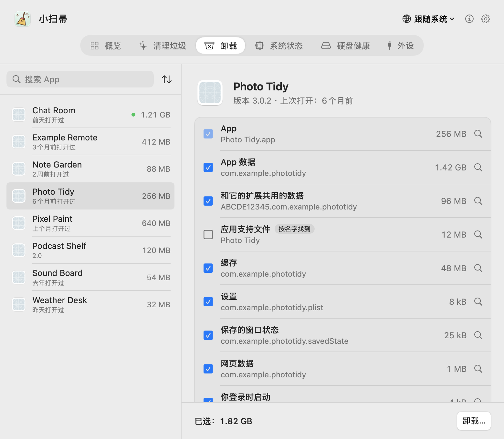The width and height of the screenshot is (504, 439).
Task: Reveal Photo Tidy.app with magnifier icon
Action: tap(478, 134)
